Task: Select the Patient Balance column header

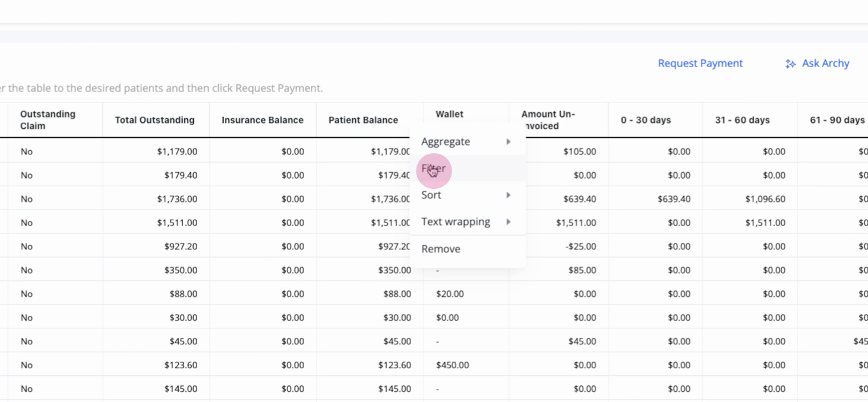Action: coord(363,120)
